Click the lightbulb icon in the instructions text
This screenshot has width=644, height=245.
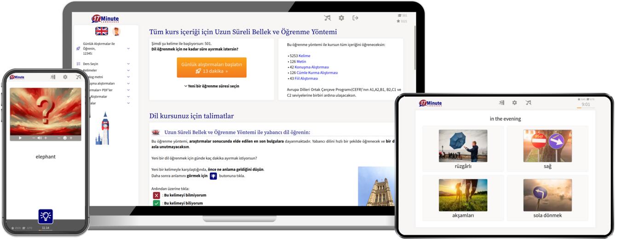[x=213, y=176]
